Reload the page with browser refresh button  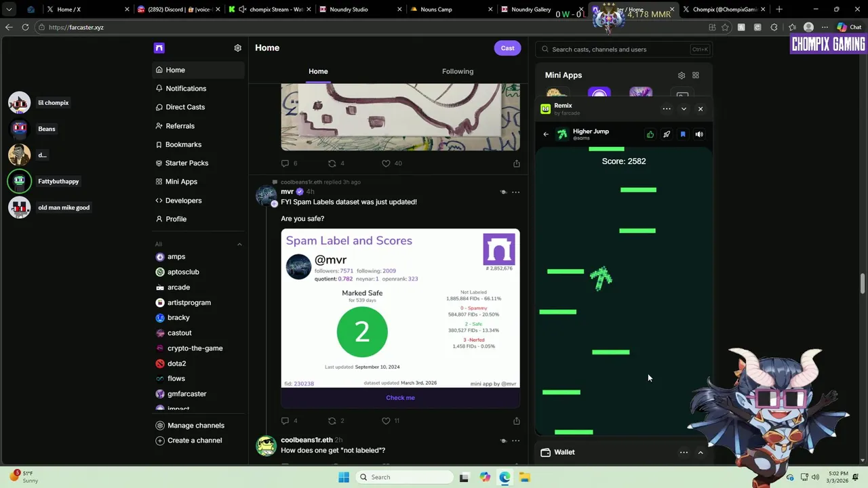point(25,27)
